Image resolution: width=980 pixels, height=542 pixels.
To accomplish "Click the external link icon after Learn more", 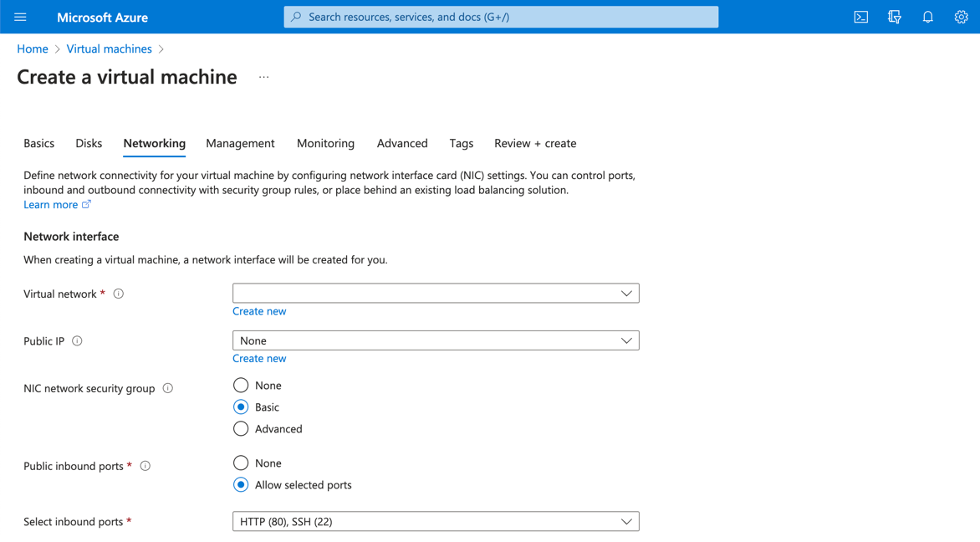I will tap(86, 204).
